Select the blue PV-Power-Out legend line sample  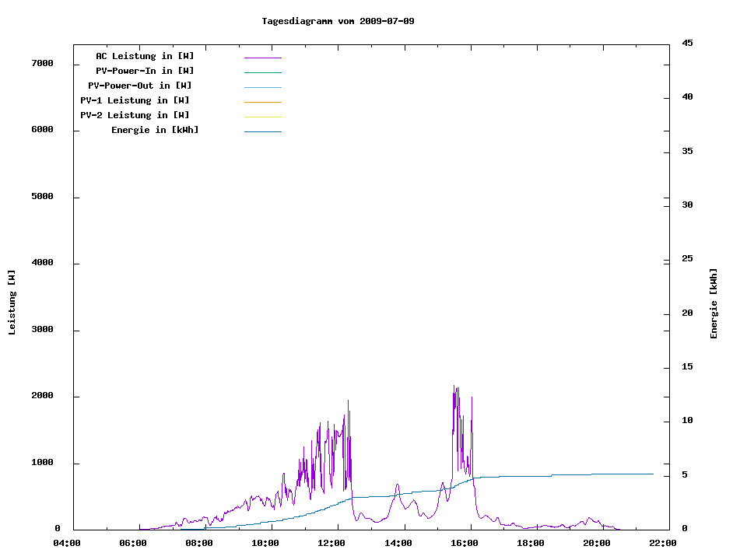point(262,87)
